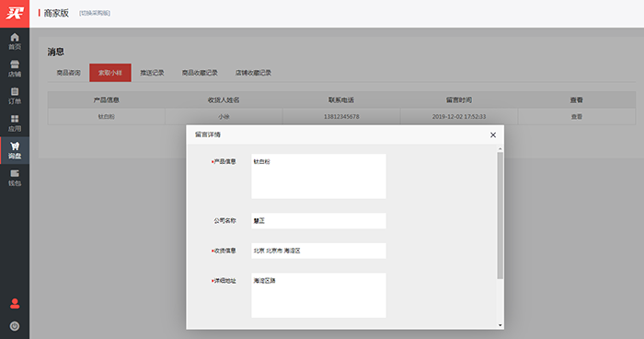Open 商品收藏记录 tab
Image resolution: width=644 pixels, height=339 pixels.
click(200, 73)
